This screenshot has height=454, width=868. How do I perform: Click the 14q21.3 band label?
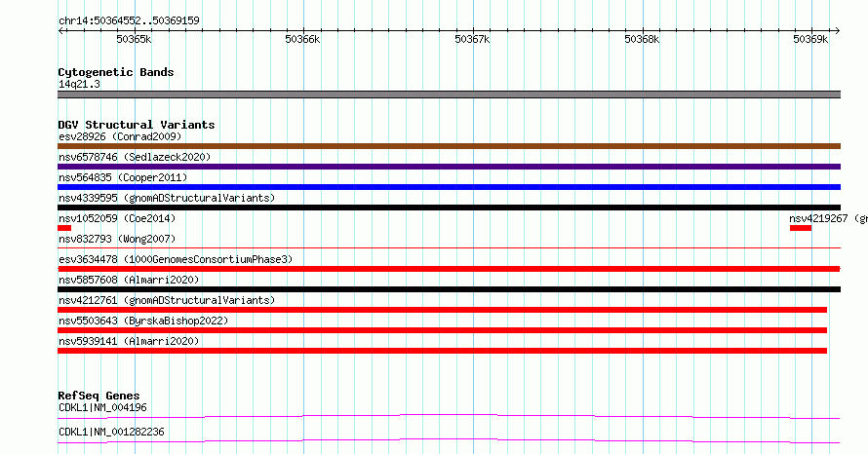point(79,84)
